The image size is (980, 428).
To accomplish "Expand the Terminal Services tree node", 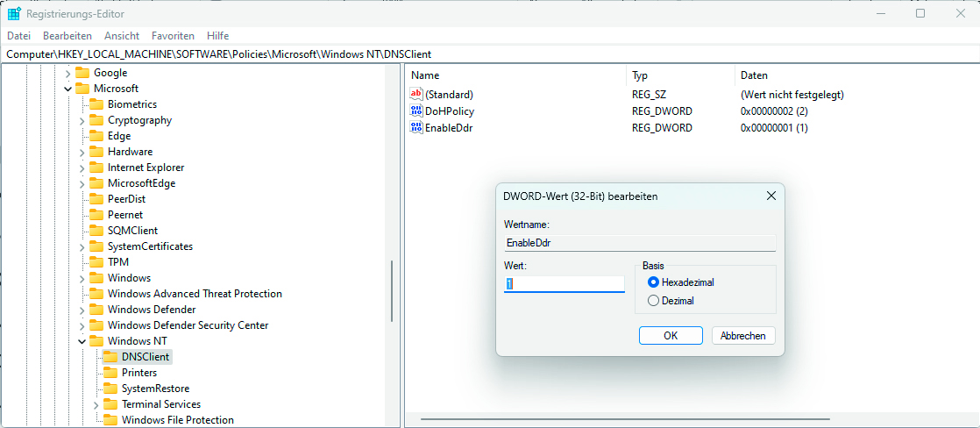I will [96, 404].
